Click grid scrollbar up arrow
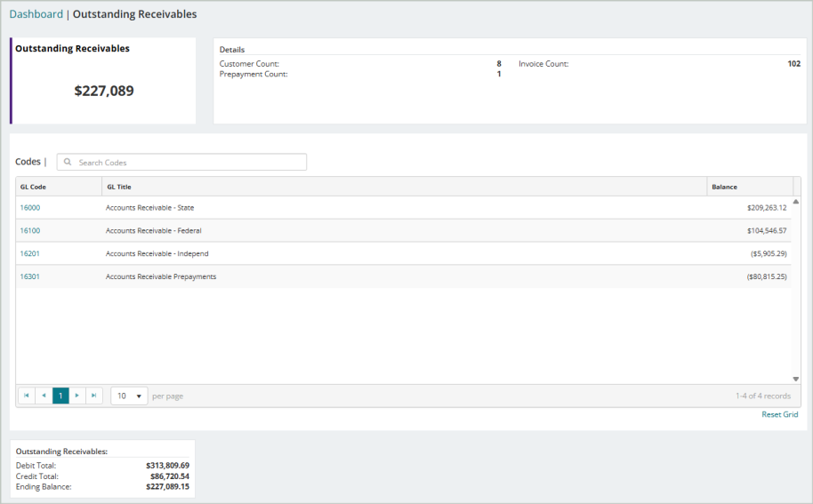The width and height of the screenshot is (813, 504). pos(796,202)
